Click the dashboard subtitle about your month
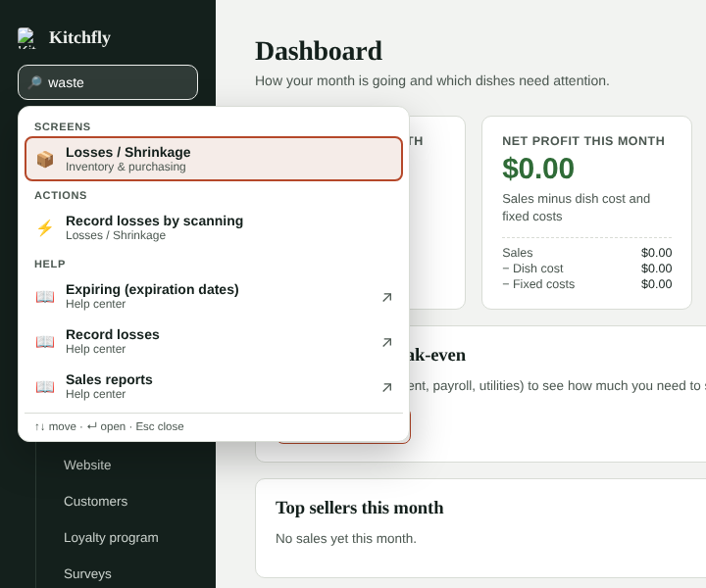This screenshot has width=706, height=588. point(431,80)
